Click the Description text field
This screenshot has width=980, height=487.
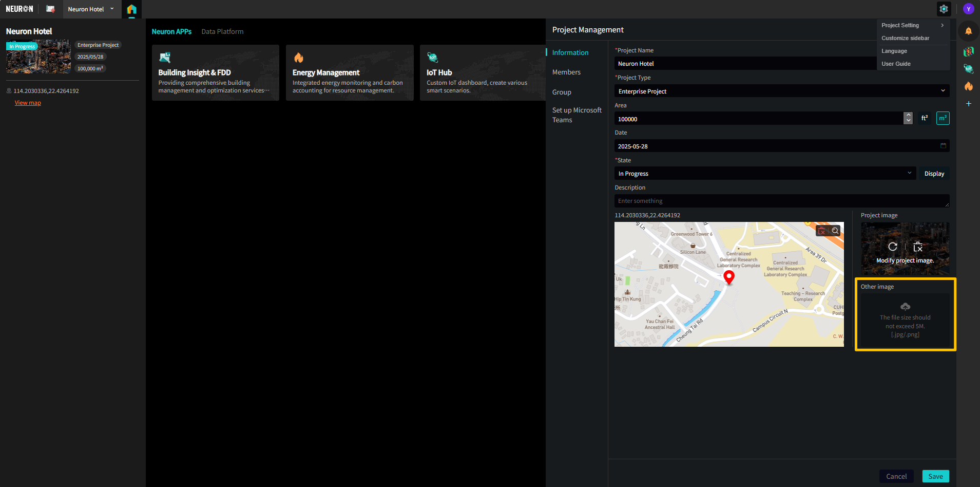pyautogui.click(x=781, y=201)
